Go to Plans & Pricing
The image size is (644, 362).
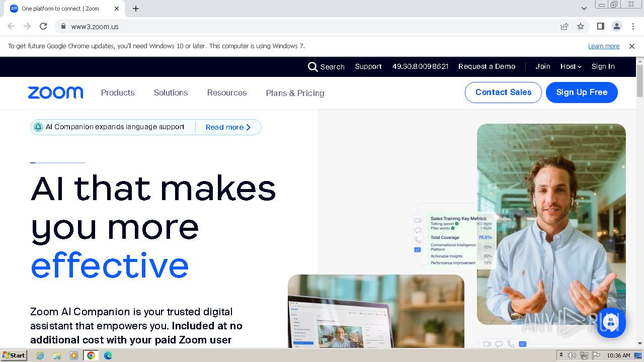[295, 93]
